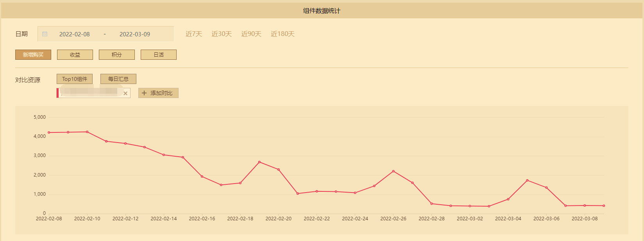This screenshot has width=644, height=241.
Task: Choose the 近90天 date shortcut
Action: [x=251, y=34]
